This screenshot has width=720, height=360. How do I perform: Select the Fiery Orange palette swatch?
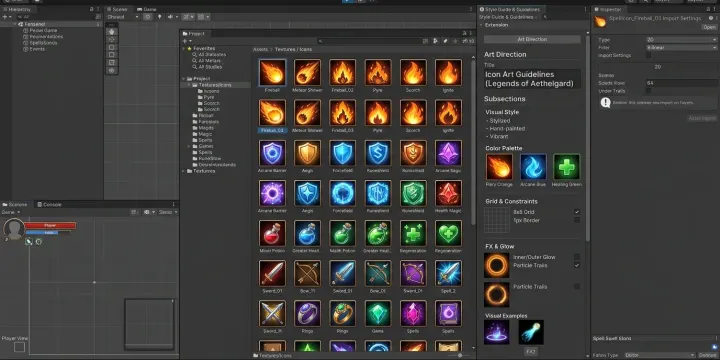pyautogui.click(x=499, y=167)
